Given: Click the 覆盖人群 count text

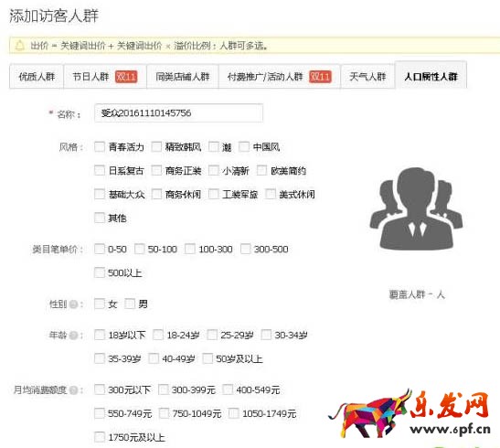Looking at the screenshot, I should (x=417, y=294).
